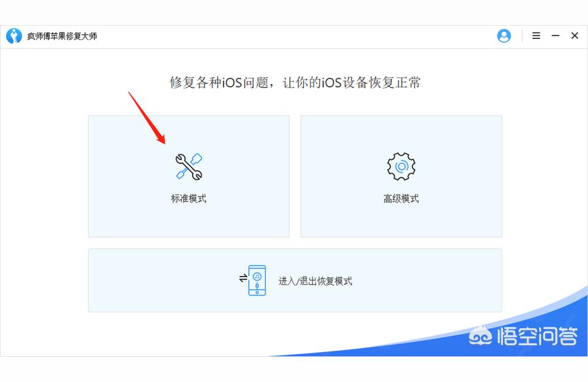The height and width of the screenshot is (382, 588).
Task: Click the wrench and screwdriver Standard Mode icon
Action: click(x=189, y=167)
